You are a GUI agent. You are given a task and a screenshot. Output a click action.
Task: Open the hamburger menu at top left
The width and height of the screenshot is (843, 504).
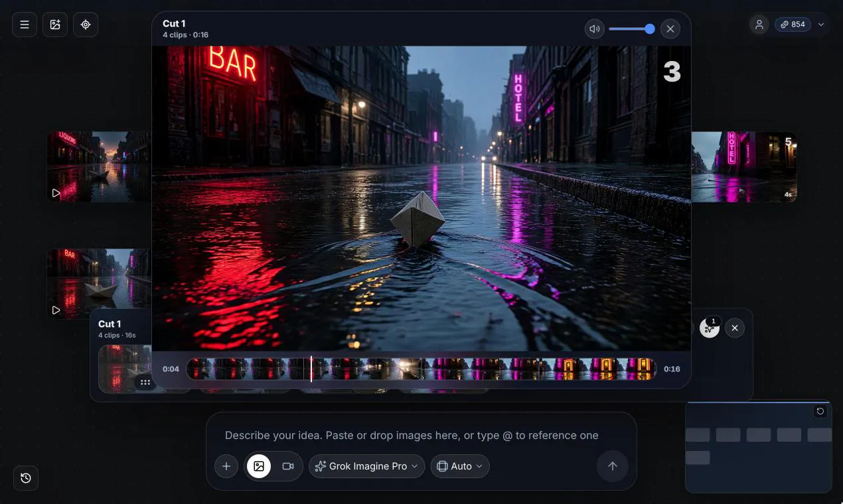click(25, 25)
